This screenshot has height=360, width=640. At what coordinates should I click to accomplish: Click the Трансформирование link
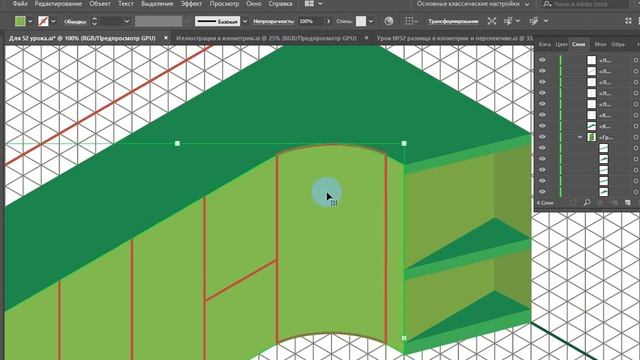pyautogui.click(x=453, y=21)
